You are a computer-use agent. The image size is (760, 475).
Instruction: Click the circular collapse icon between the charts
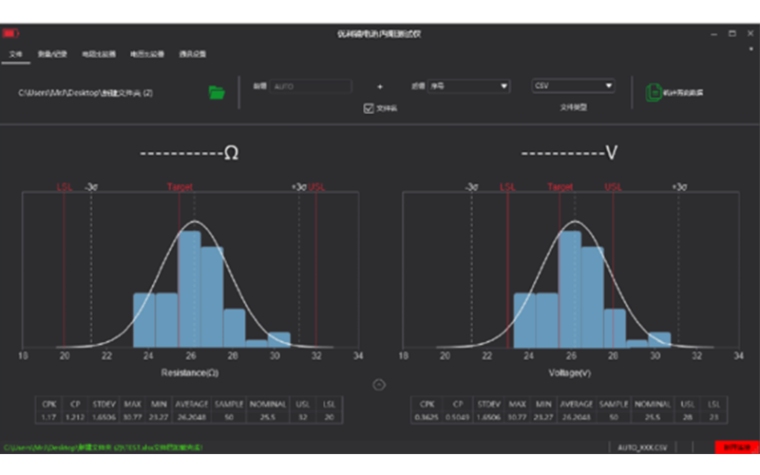click(x=380, y=384)
